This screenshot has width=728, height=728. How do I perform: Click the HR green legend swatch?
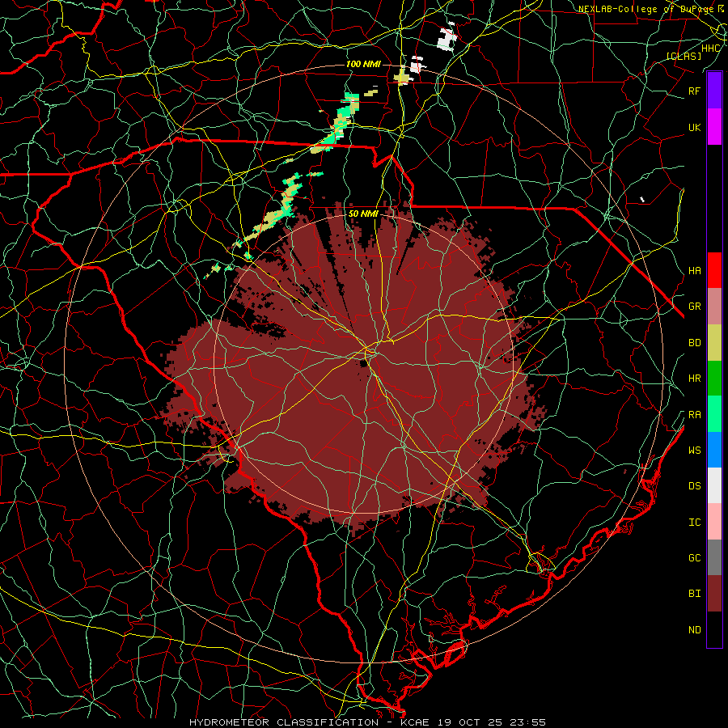714,378
